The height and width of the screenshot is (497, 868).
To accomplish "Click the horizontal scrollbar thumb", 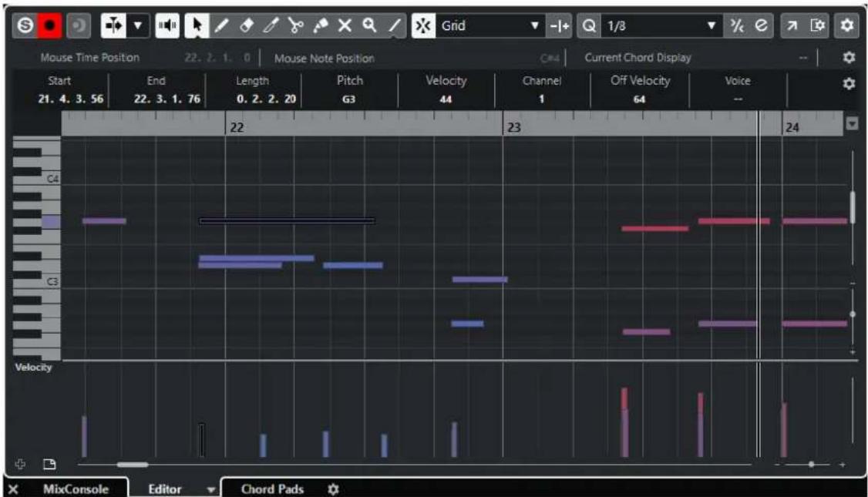I will [133, 465].
